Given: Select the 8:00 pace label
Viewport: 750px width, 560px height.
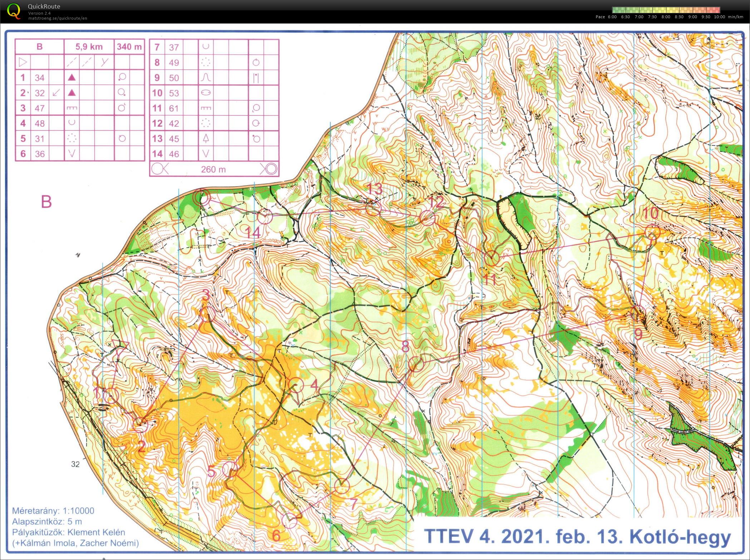Looking at the screenshot, I should pyautogui.click(x=666, y=17).
